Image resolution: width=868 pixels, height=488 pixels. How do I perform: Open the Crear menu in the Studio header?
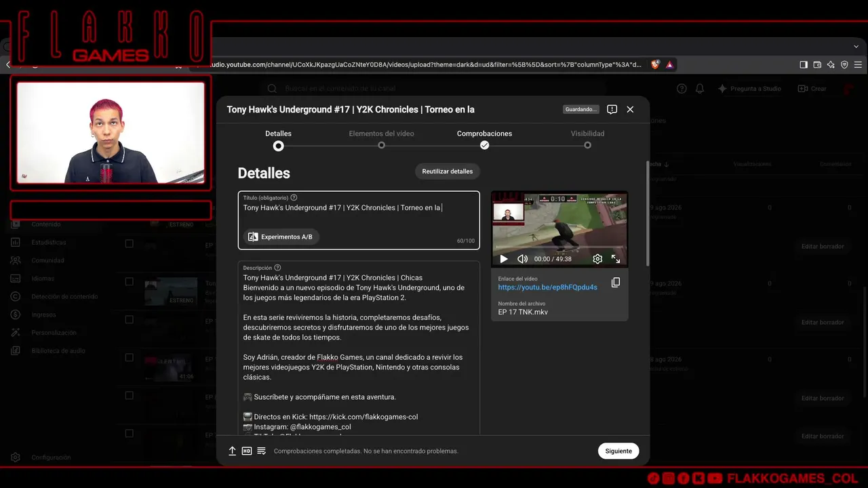point(812,89)
